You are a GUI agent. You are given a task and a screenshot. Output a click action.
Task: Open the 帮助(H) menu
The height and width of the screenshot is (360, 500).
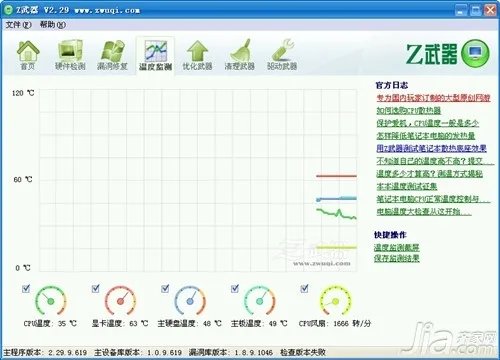coord(53,25)
